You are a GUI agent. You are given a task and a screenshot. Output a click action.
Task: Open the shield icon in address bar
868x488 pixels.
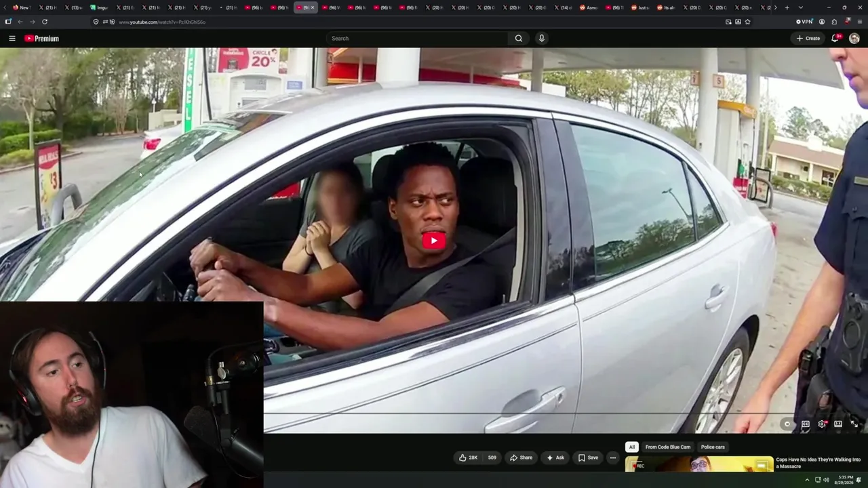(96, 22)
